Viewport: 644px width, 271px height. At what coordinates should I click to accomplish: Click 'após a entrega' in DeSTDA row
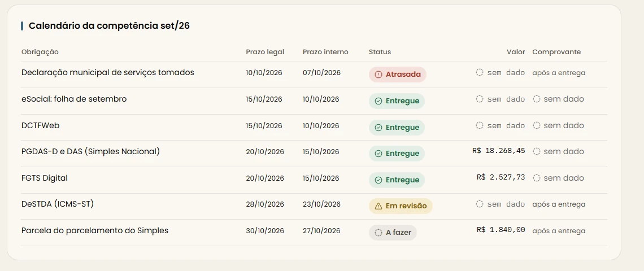point(559,204)
